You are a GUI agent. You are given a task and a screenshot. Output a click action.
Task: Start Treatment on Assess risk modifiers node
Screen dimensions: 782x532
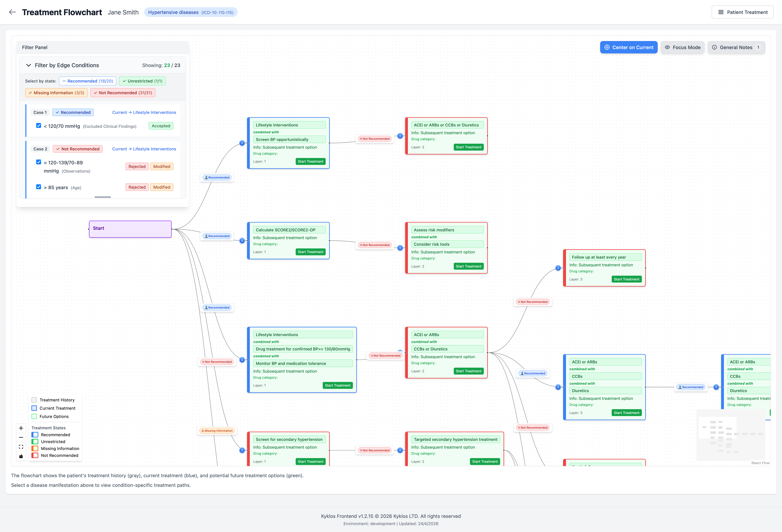click(x=468, y=266)
